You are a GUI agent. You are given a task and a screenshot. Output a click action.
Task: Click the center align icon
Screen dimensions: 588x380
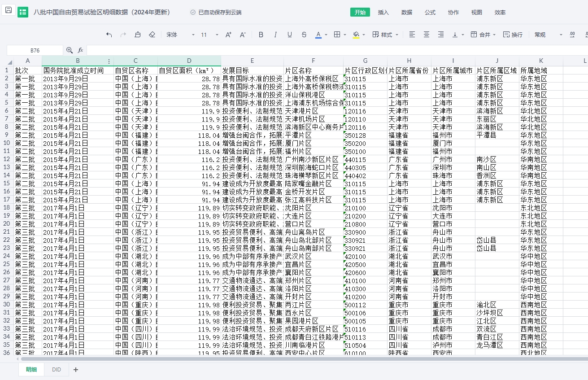click(x=427, y=35)
